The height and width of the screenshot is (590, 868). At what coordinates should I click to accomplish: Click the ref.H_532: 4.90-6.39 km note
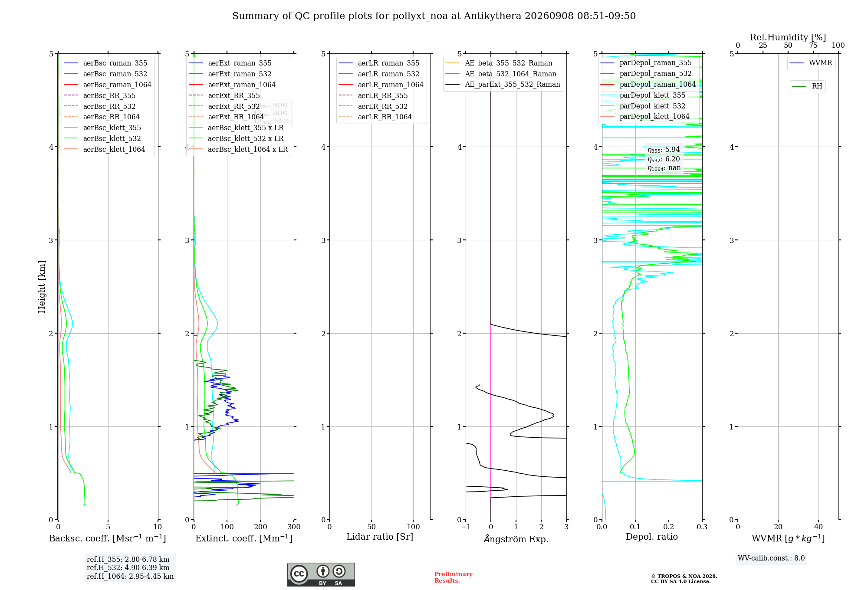click(x=128, y=568)
